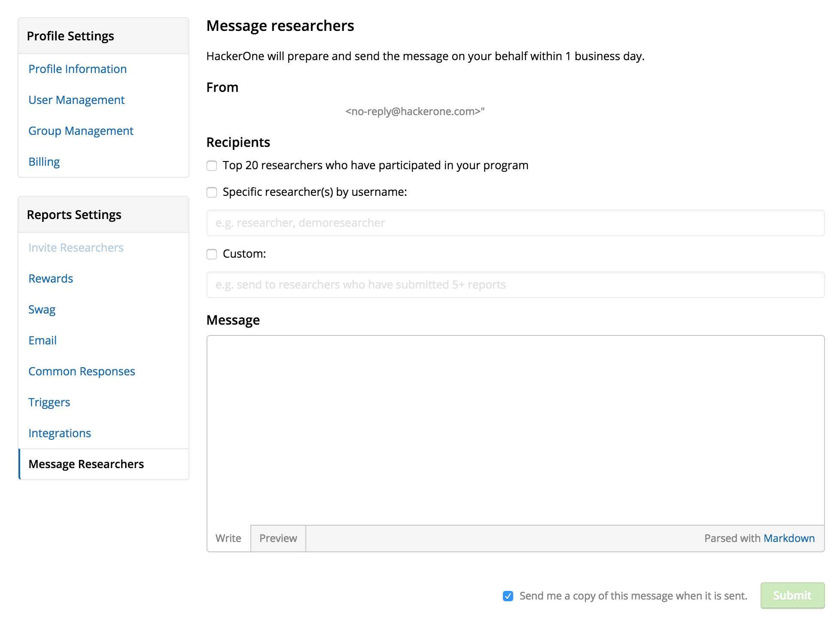Image resolution: width=840 pixels, height=624 pixels.
Task: Enable Specific researcher(s) by username option
Action: 212,192
